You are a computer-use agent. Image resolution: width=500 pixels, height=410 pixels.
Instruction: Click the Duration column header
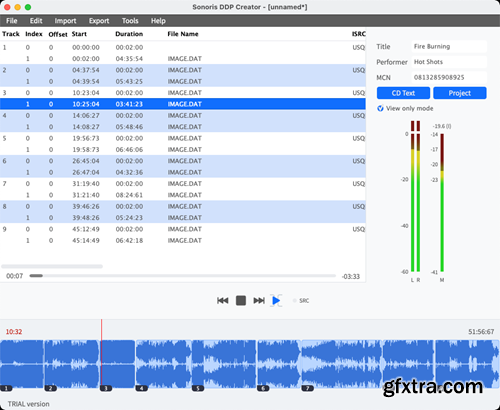(129, 34)
